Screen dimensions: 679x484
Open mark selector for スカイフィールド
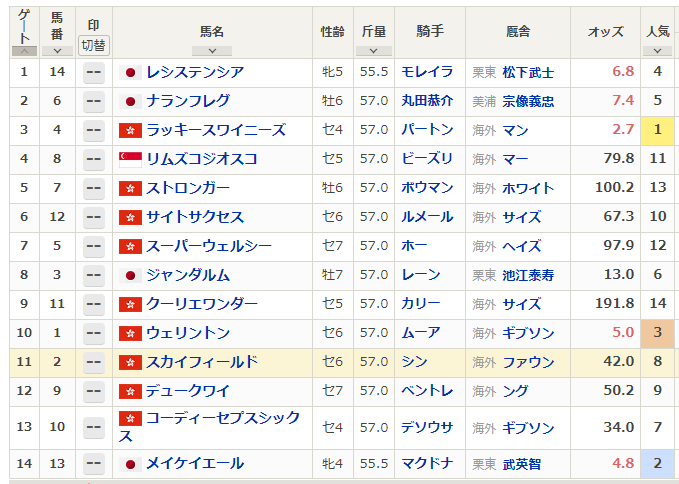point(94,363)
